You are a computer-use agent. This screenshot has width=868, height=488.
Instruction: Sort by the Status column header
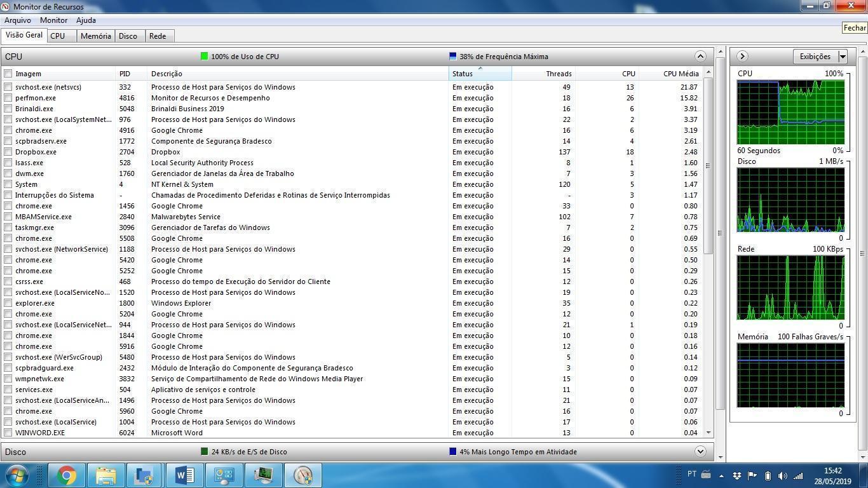point(480,74)
